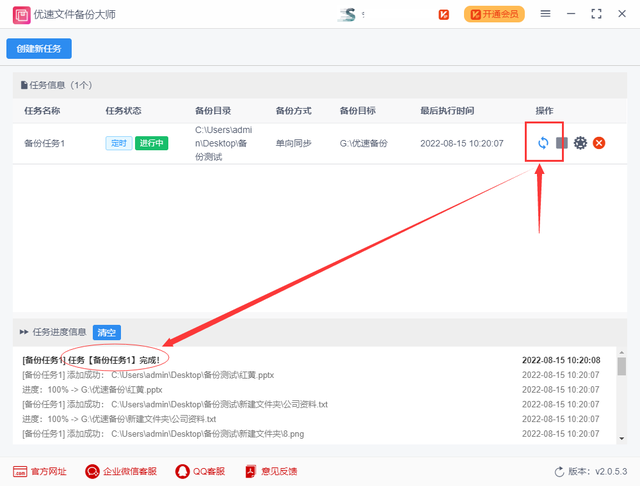This screenshot has width=640, height=486.
Task: Delete 备份任务1 with red X icon
Action: click(599, 143)
